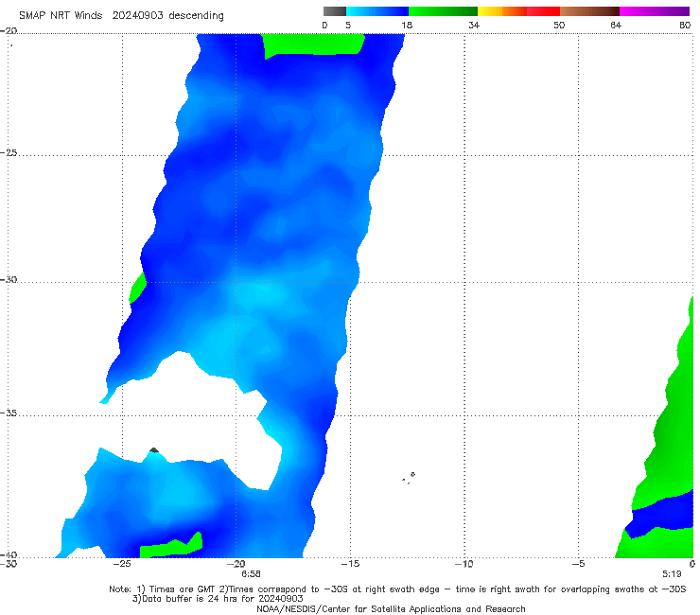Image resolution: width=700 pixels, height=615 pixels.
Task: Click the color bar label '5'
Action: pyautogui.click(x=348, y=26)
